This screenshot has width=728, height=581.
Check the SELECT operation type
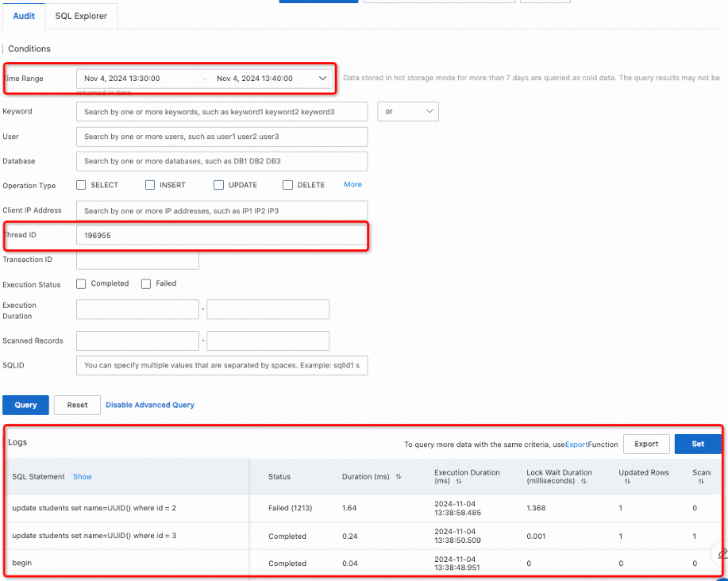point(81,185)
